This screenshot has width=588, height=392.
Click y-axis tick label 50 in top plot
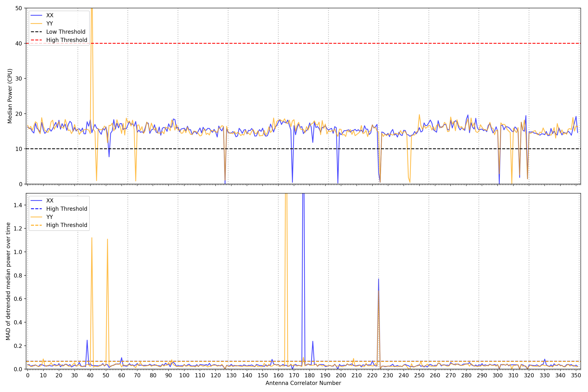(x=18, y=8)
